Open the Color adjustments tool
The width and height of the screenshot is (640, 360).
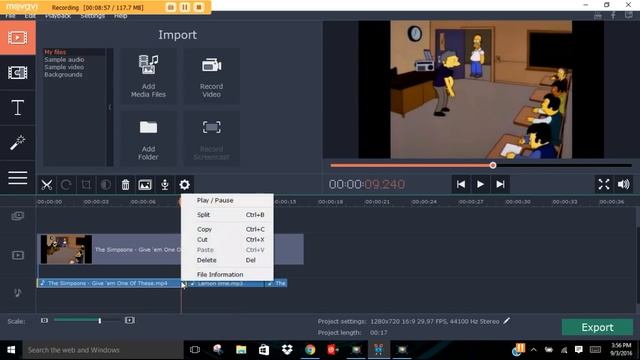pyautogui.click(x=106, y=185)
